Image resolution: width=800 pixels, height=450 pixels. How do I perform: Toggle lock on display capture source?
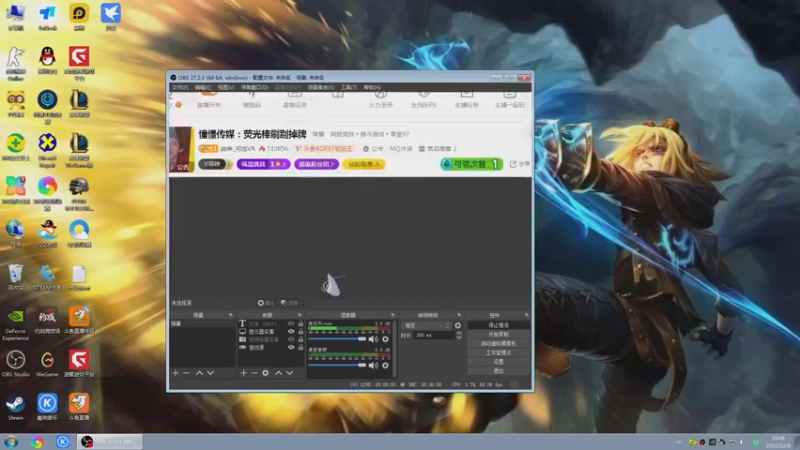pos(301,332)
